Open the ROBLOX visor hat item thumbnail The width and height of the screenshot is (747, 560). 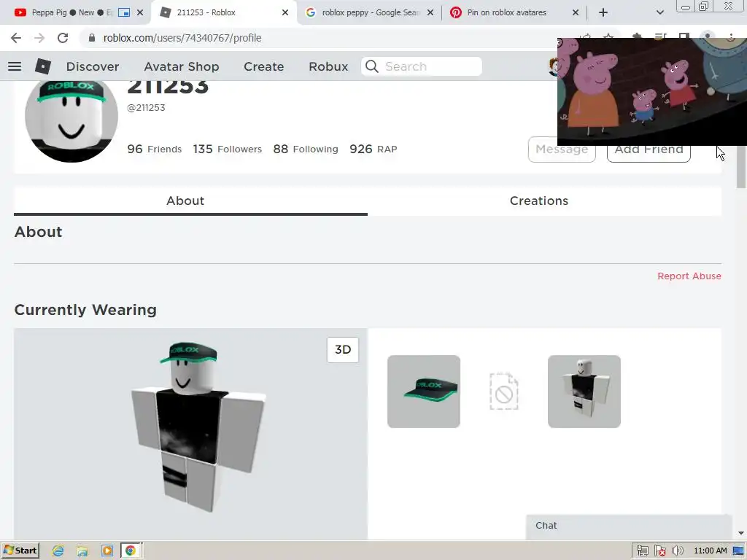424,392
